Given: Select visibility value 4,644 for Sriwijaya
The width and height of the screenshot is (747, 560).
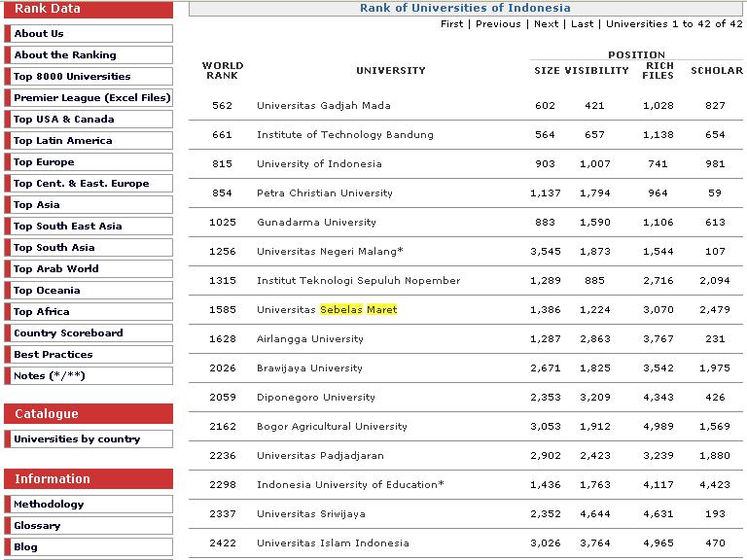Looking at the screenshot, I should (x=594, y=513).
